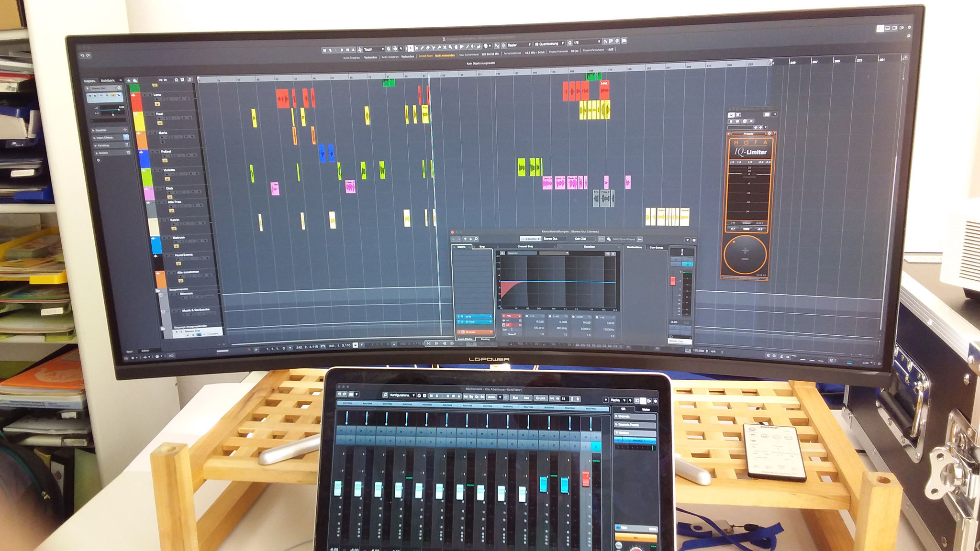Select the Play speaker tool

pyautogui.click(x=473, y=47)
